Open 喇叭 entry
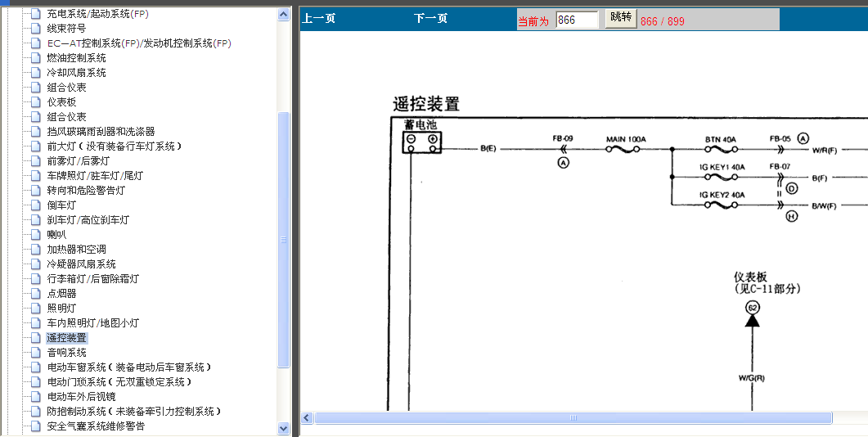868x437 pixels. pyautogui.click(x=56, y=235)
